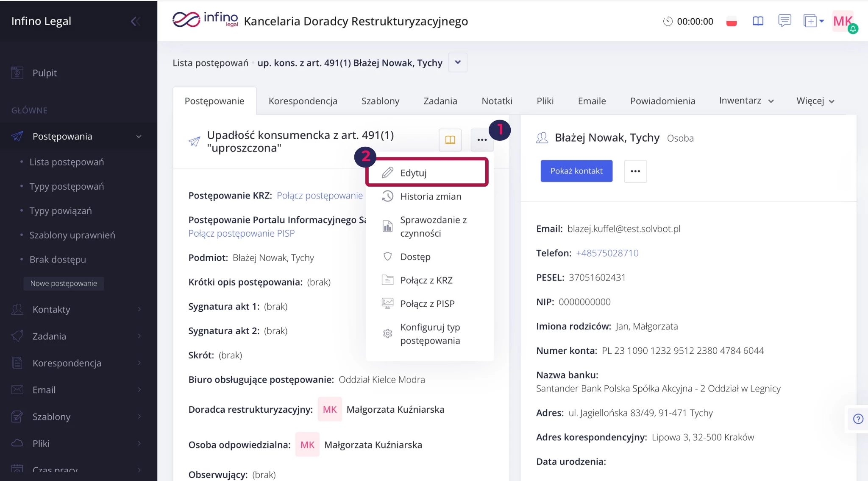The width and height of the screenshot is (868, 481).
Task: Open the quick add plus dropdown in header
Action: click(x=813, y=21)
